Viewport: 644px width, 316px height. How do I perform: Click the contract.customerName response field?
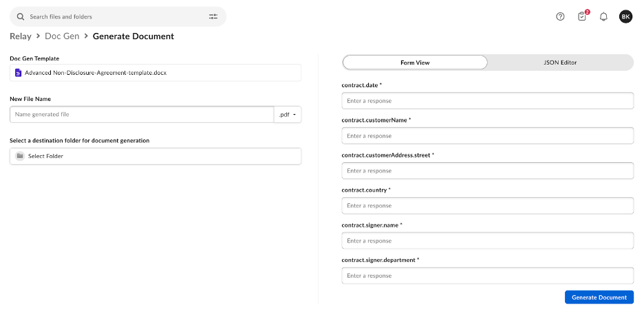(x=487, y=136)
